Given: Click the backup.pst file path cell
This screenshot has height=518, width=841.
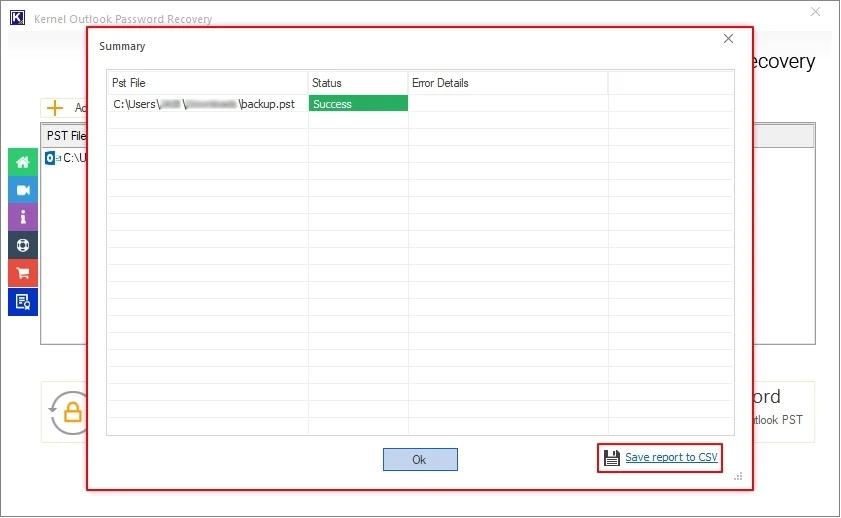Looking at the screenshot, I should (x=207, y=104).
